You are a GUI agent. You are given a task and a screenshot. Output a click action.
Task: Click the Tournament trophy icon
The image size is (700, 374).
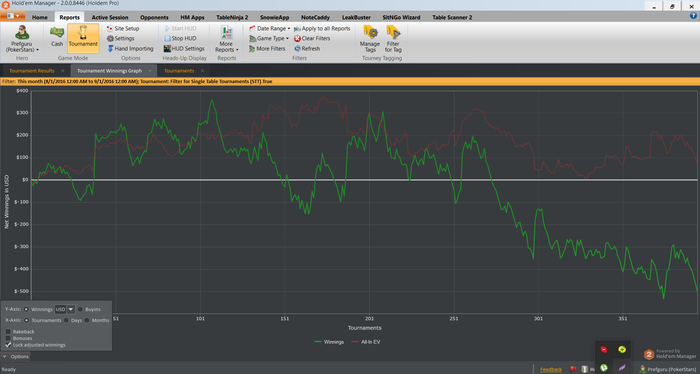(x=83, y=33)
